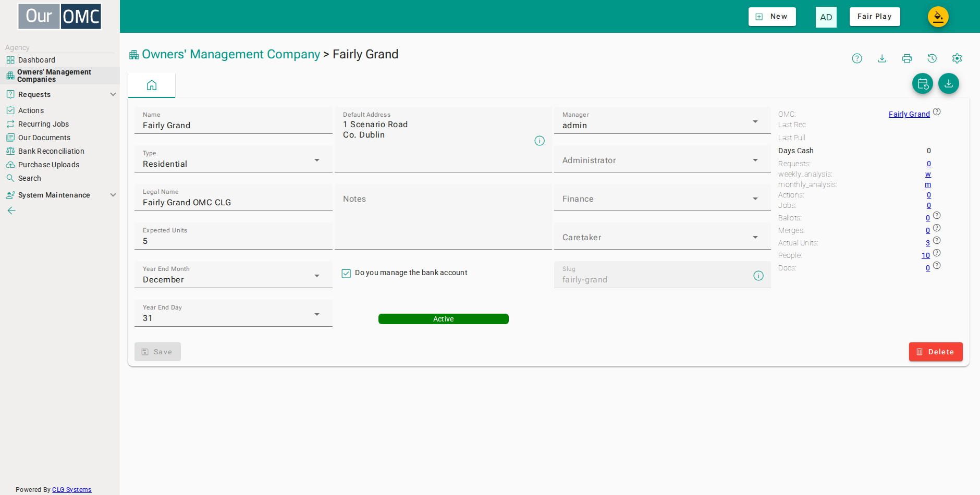This screenshot has height=495, width=980.
Task: Open the history clock icon
Action: point(932,58)
